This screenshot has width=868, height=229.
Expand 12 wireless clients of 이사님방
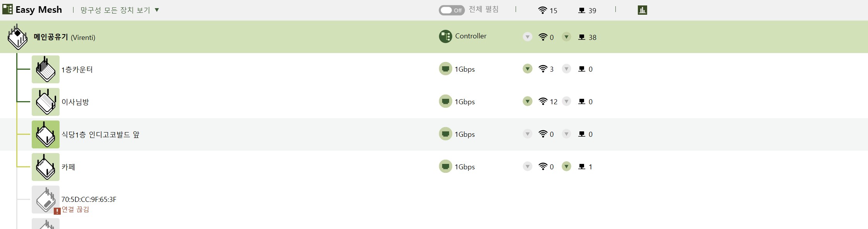point(527,102)
